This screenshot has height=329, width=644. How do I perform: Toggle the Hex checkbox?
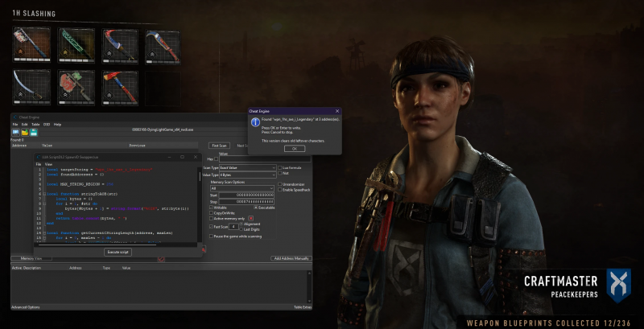pos(217,158)
